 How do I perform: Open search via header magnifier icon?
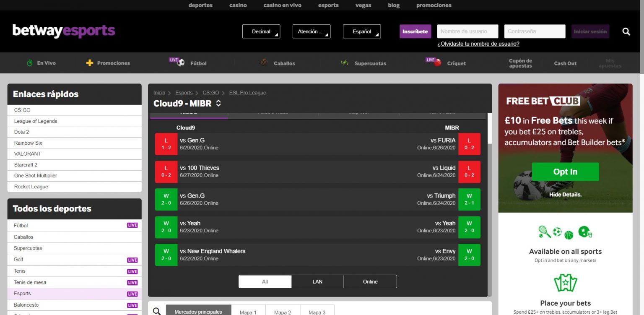click(626, 31)
